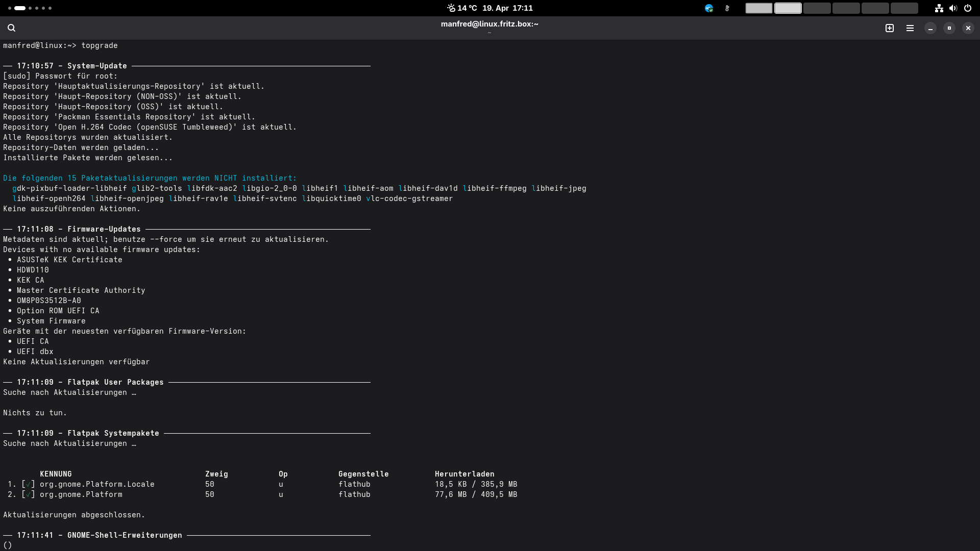Switch to the fourth workspace thumbnail

[846, 8]
